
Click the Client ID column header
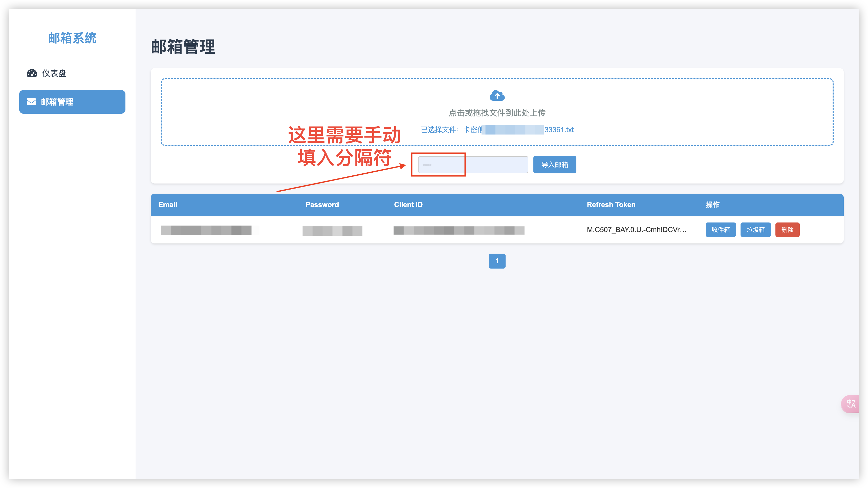[x=408, y=205]
